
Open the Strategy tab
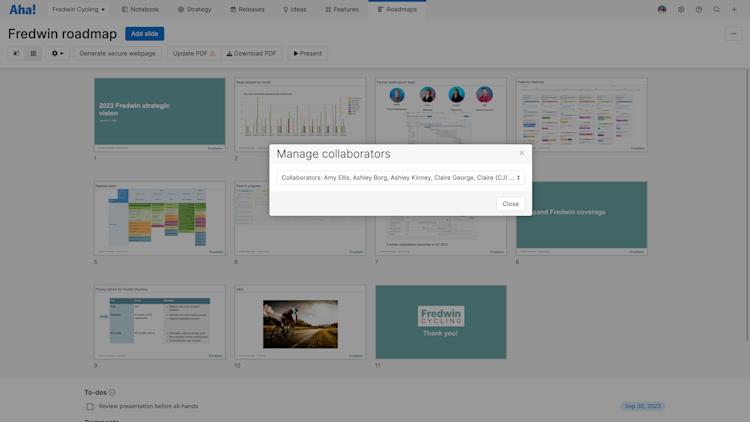[195, 9]
